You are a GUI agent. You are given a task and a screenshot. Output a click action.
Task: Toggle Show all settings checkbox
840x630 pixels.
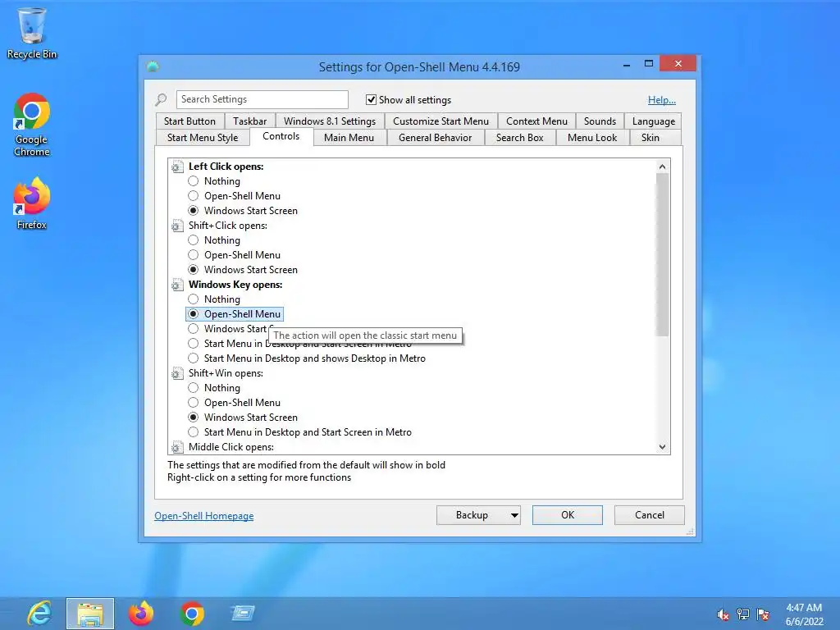371,99
